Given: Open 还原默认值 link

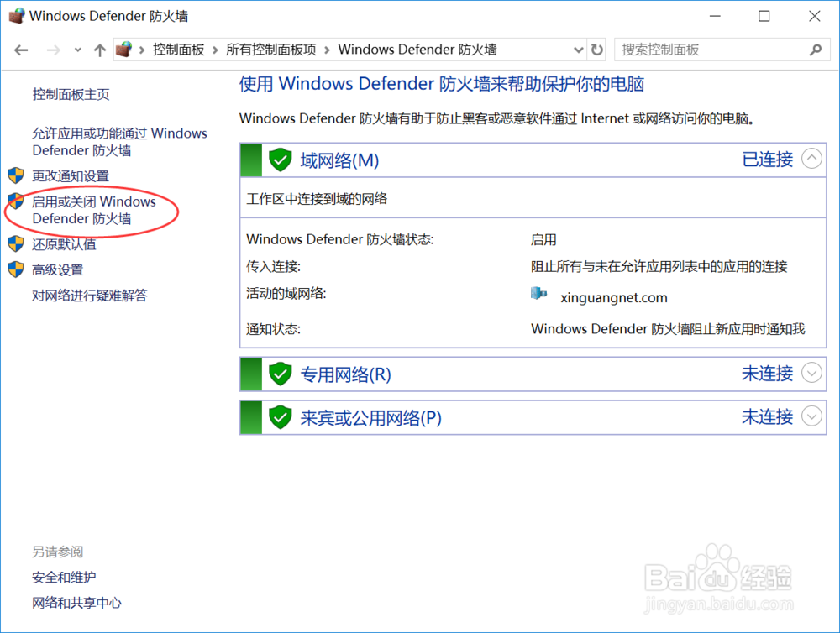Looking at the screenshot, I should pos(64,245).
